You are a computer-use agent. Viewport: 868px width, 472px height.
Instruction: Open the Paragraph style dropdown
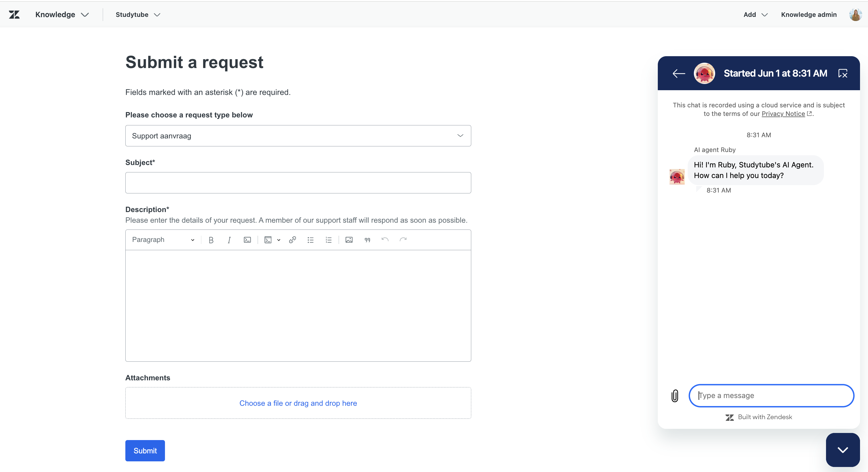[x=163, y=240]
